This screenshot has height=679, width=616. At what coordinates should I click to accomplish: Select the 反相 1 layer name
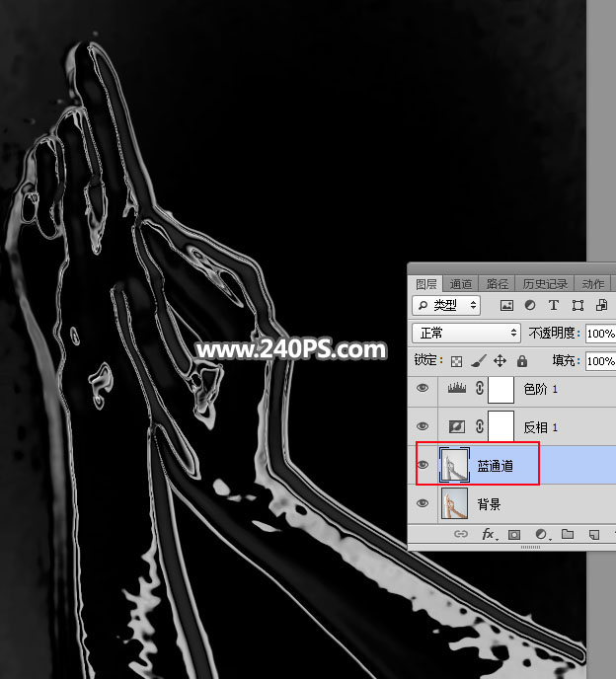[540, 427]
